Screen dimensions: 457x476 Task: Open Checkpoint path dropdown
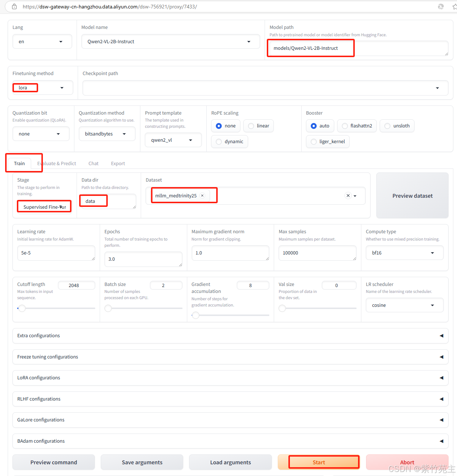265,88
